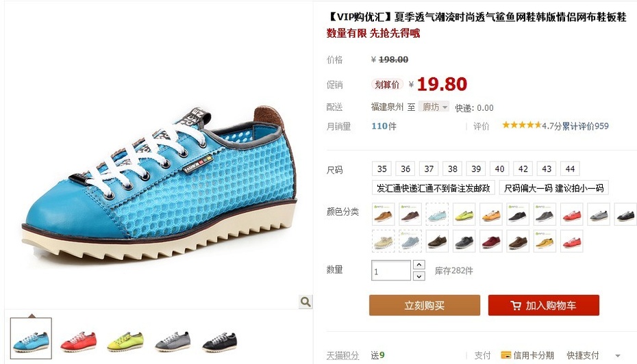Increase quantity with the up arrow
The width and height of the screenshot is (637, 364).
click(x=419, y=265)
